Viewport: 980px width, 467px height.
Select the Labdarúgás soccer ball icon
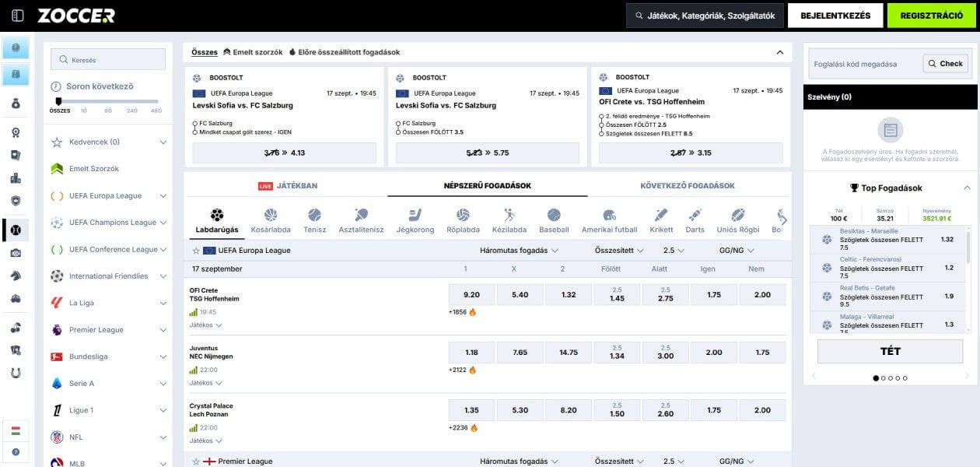[x=217, y=215]
